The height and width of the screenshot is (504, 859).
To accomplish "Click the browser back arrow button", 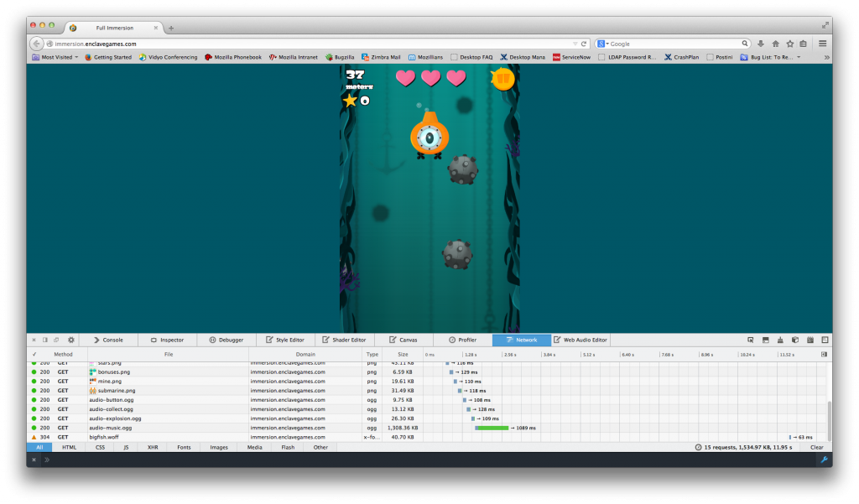I will pyautogui.click(x=36, y=44).
